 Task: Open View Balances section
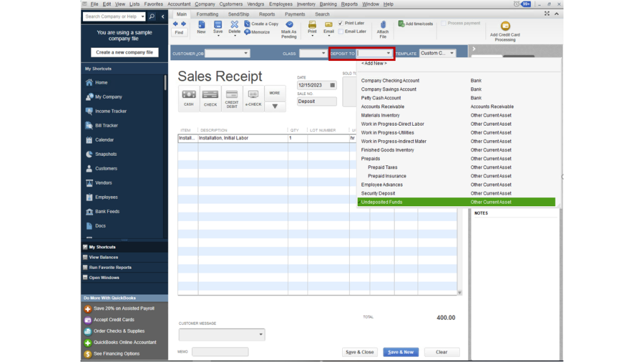click(104, 257)
